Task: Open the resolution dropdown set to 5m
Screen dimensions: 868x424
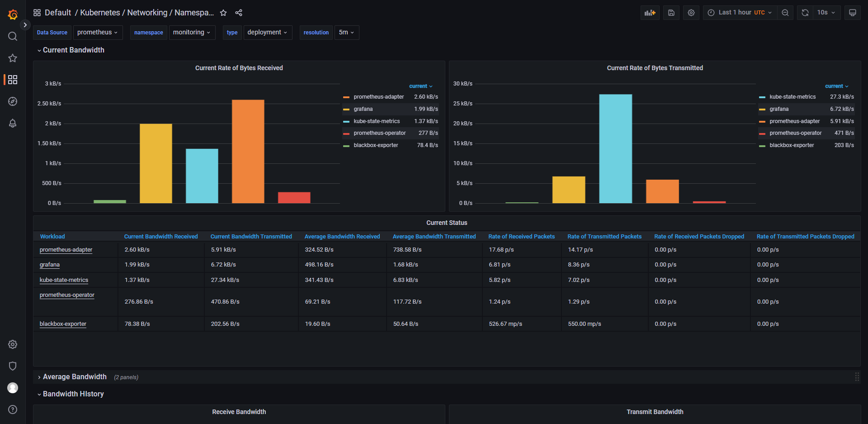Action: click(346, 33)
